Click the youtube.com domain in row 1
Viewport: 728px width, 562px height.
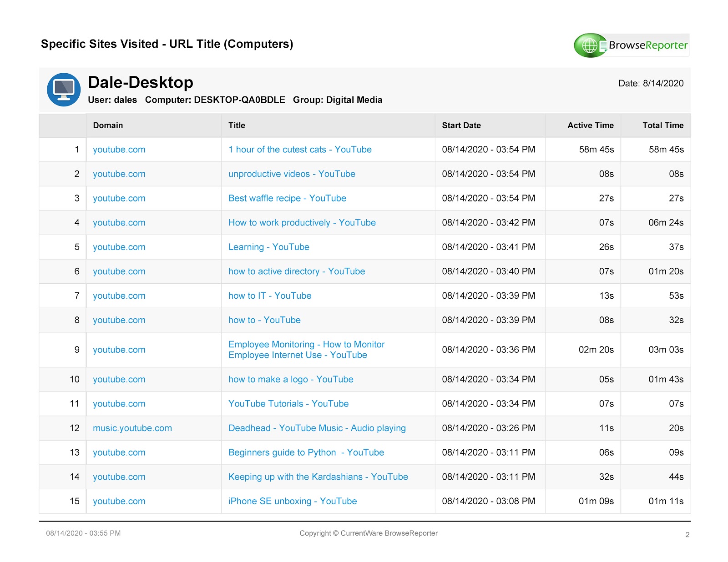click(x=119, y=150)
